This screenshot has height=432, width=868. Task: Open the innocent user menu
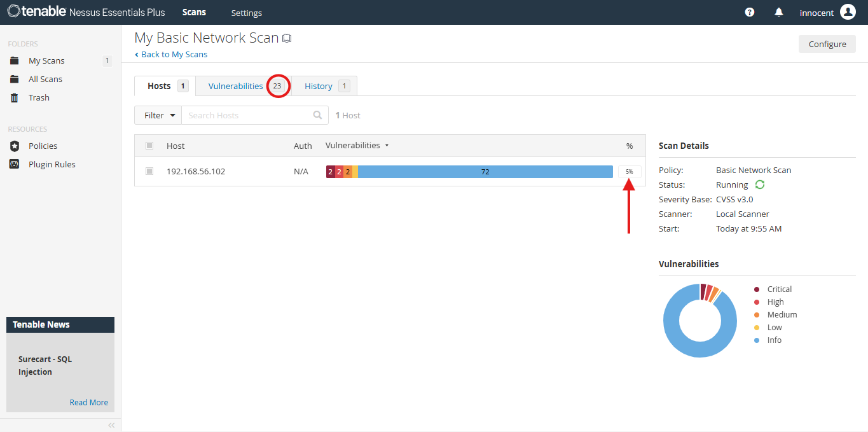[x=816, y=13]
